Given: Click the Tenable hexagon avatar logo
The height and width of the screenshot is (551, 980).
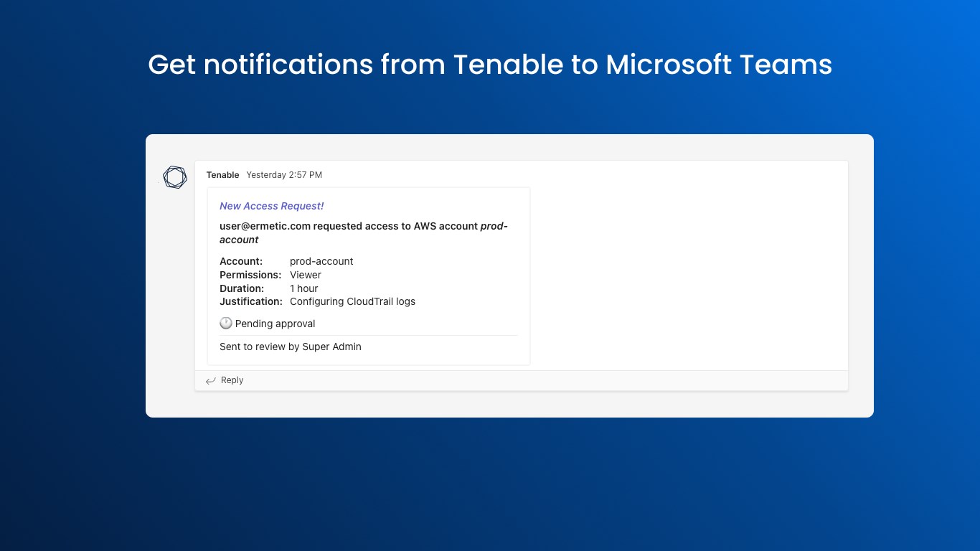Looking at the screenshot, I should click(174, 177).
